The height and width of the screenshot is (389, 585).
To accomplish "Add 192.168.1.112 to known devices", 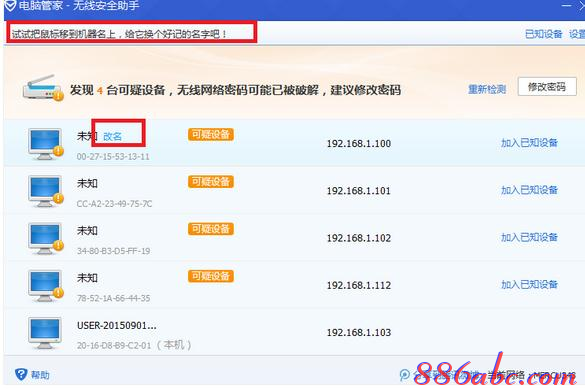I will (x=529, y=285).
